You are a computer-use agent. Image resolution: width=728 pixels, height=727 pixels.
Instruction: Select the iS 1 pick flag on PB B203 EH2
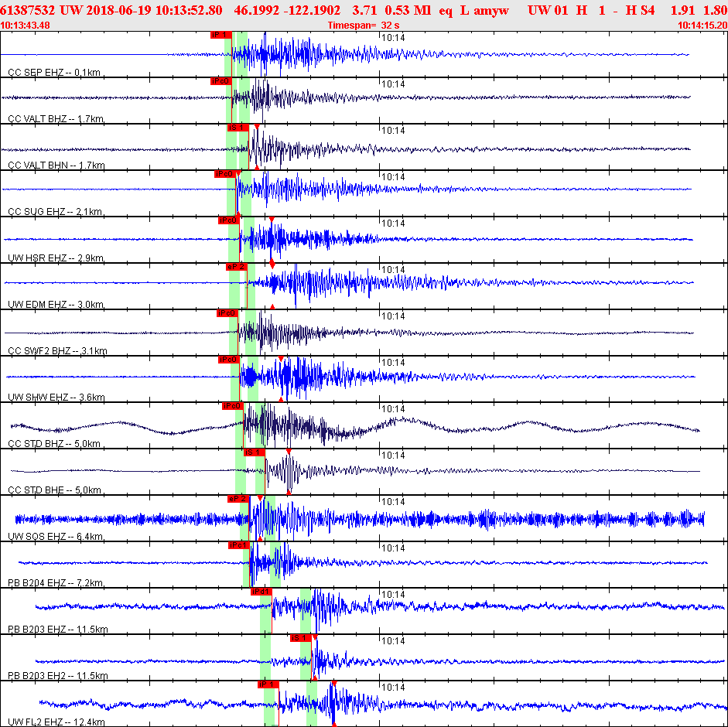301,638
